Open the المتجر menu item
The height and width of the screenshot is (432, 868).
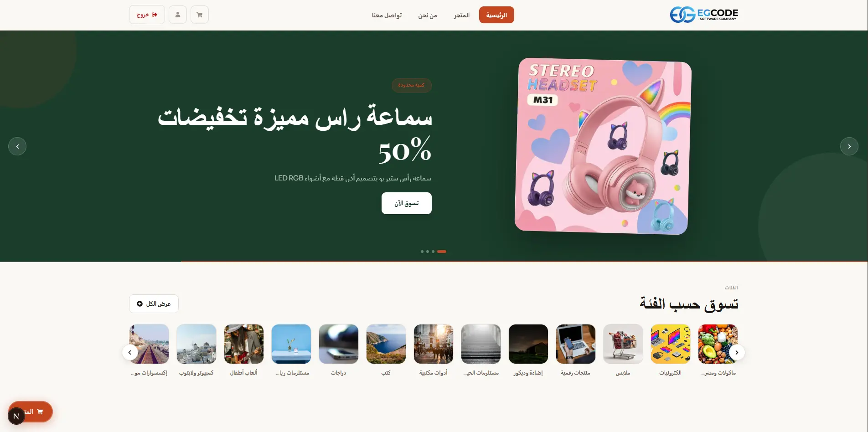461,15
